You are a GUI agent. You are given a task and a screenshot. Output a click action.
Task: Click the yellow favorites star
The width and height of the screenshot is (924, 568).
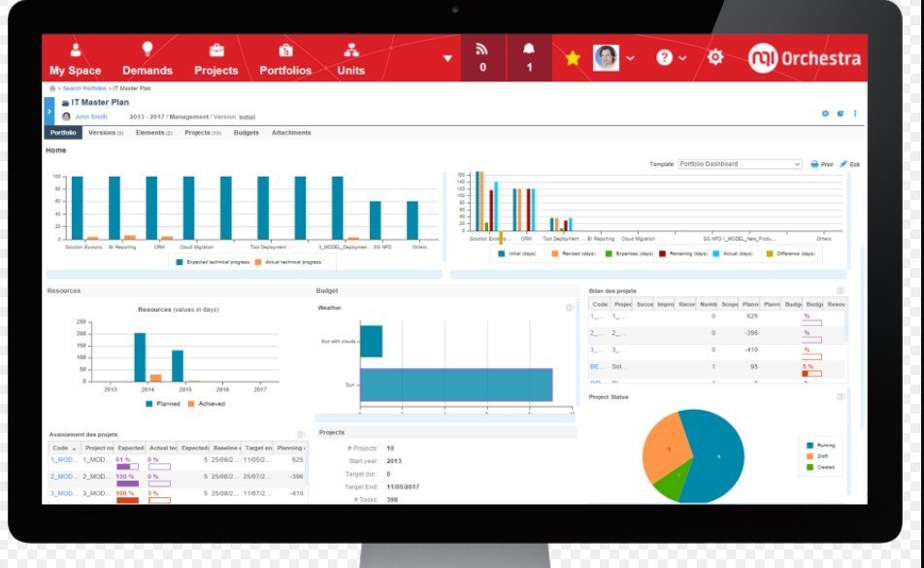[x=573, y=58]
